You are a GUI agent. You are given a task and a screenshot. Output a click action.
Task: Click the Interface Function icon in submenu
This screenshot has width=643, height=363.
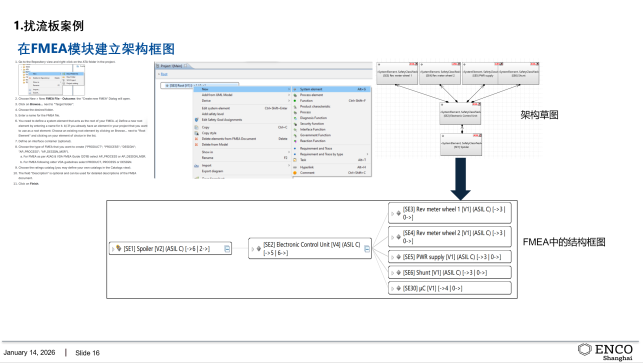(x=295, y=129)
